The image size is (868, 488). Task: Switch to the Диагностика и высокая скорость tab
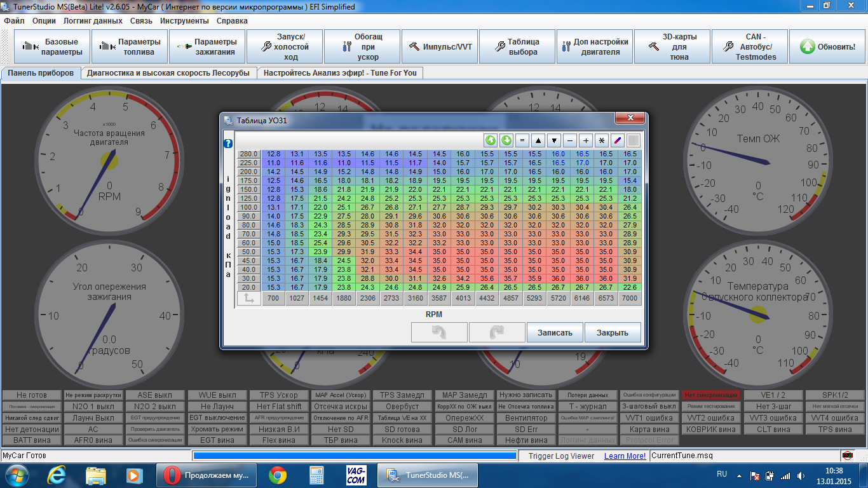[x=168, y=73]
